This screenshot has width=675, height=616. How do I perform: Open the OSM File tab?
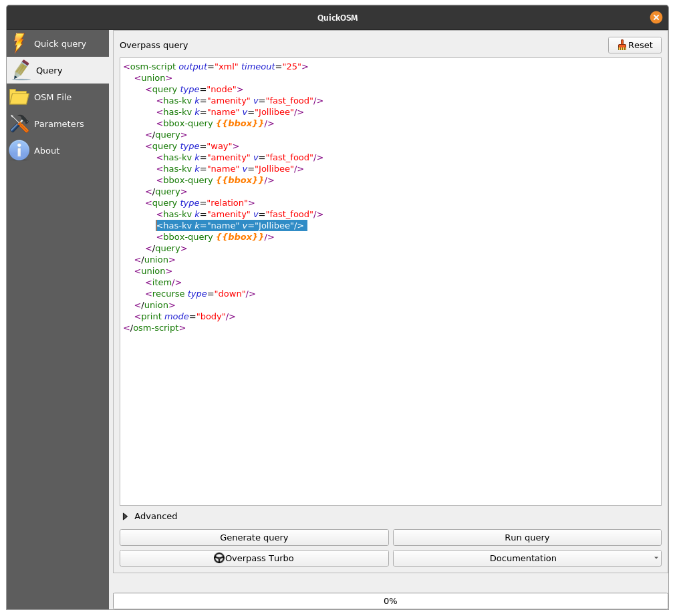[x=53, y=97]
